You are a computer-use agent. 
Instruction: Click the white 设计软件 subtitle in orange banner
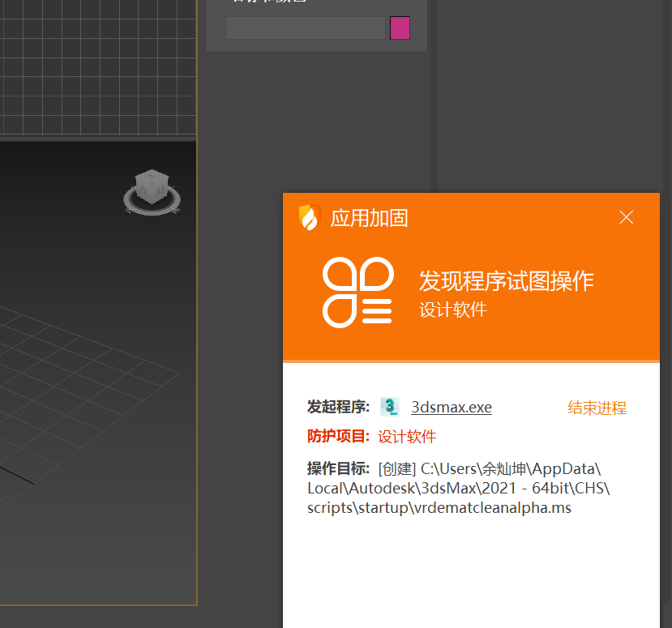(x=452, y=310)
